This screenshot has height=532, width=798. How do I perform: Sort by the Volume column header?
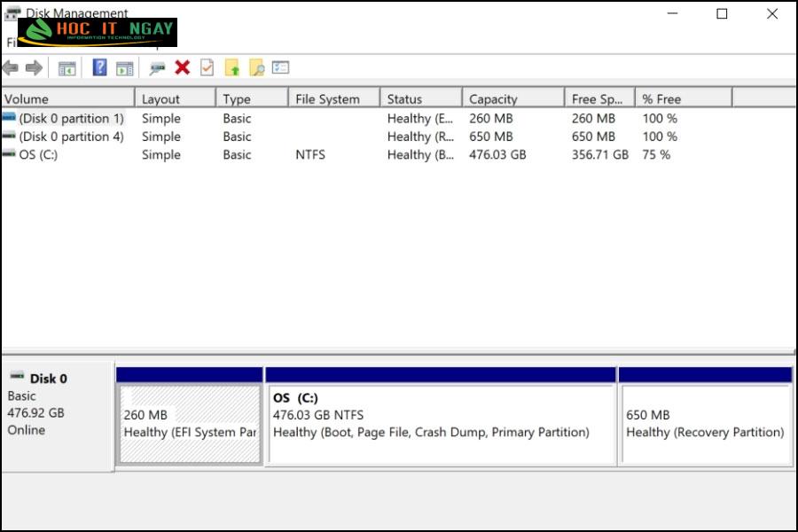(x=68, y=98)
